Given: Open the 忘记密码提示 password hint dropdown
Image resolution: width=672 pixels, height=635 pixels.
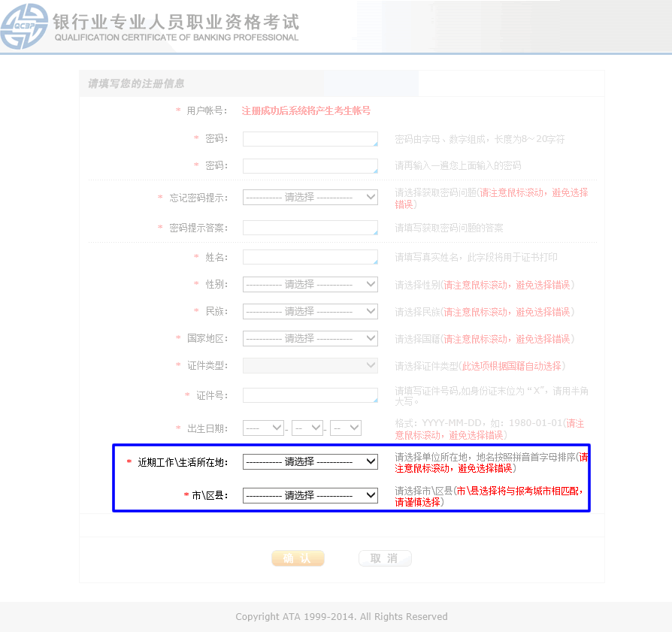Looking at the screenshot, I should pos(310,196).
